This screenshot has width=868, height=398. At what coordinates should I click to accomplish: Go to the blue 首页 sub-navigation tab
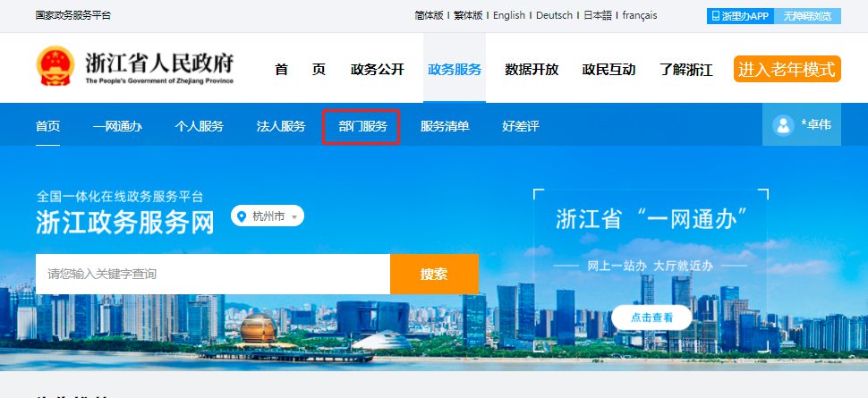pos(47,126)
